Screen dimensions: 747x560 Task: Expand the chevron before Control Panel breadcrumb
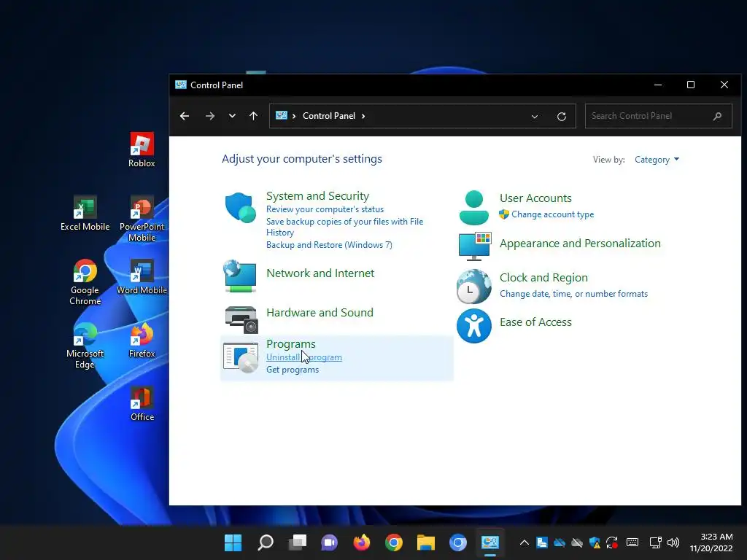294,116
